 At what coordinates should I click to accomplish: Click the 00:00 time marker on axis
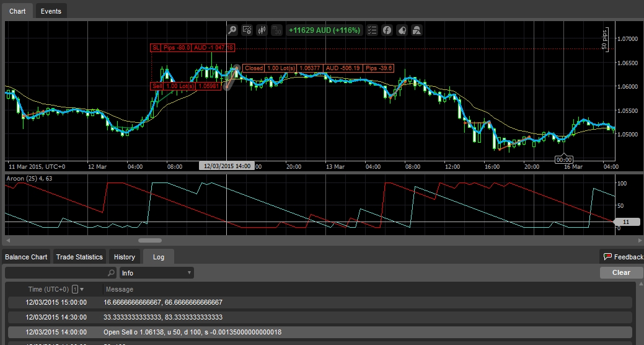563,159
